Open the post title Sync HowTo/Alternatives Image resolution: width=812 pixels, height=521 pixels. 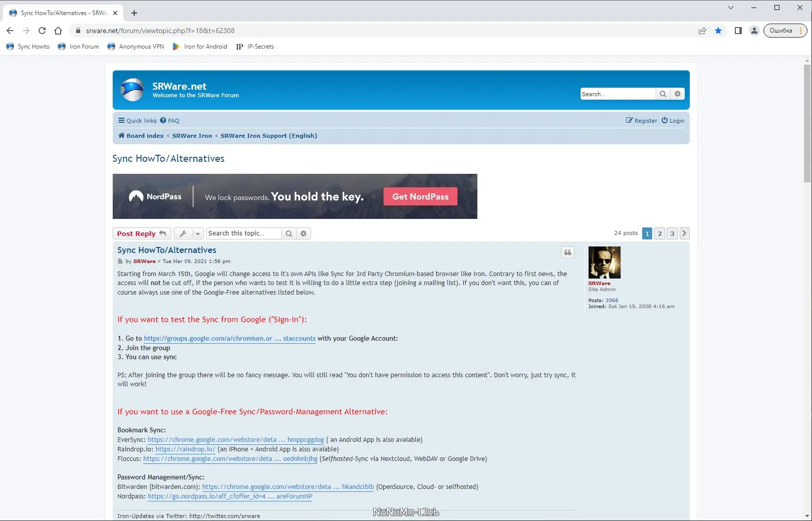point(167,250)
